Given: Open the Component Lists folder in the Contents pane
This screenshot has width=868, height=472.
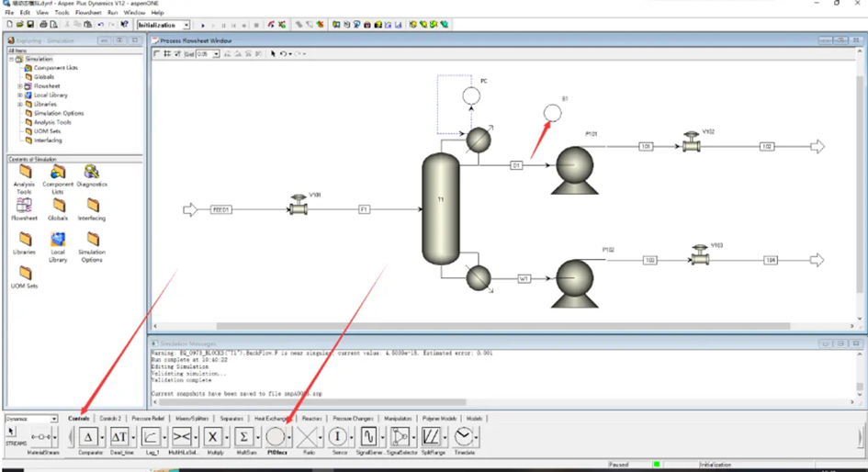Looking at the screenshot, I should tap(58, 179).
